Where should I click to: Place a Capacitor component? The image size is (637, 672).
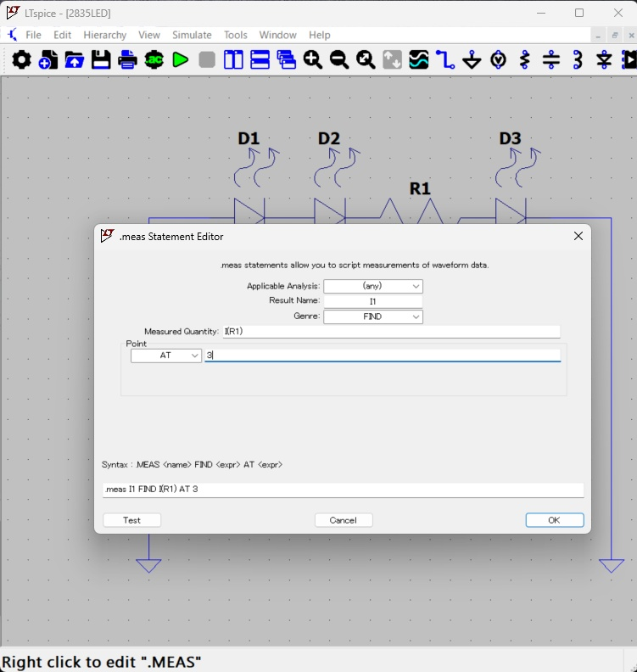click(x=551, y=59)
